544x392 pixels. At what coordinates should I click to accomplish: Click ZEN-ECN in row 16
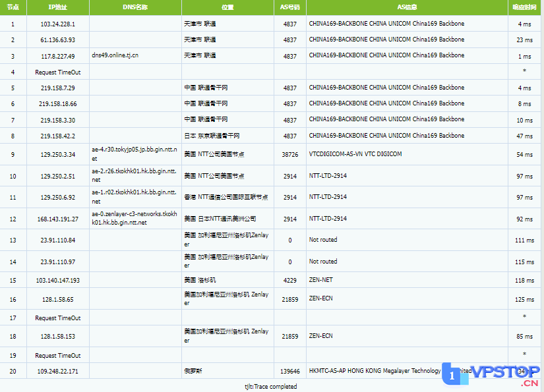point(321,298)
